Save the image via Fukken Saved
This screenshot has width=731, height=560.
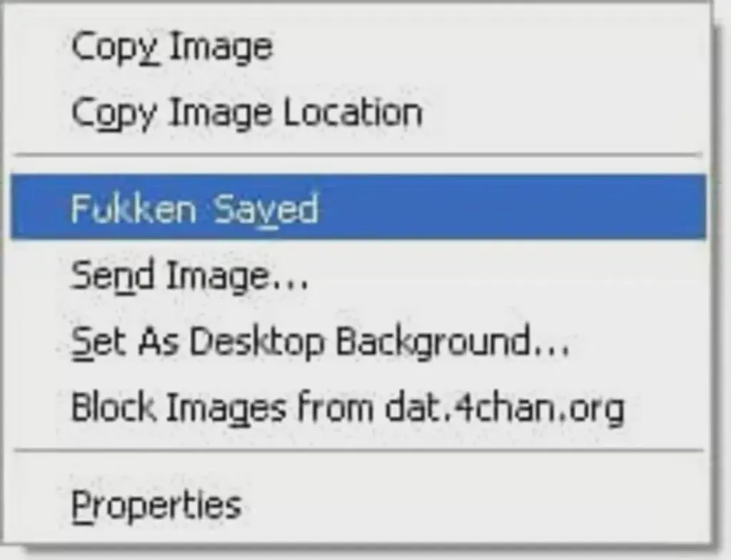coord(358,208)
